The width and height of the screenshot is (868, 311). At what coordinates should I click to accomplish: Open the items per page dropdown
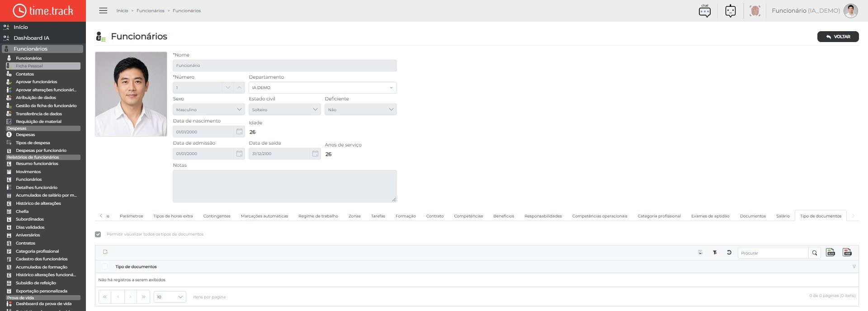tap(170, 297)
